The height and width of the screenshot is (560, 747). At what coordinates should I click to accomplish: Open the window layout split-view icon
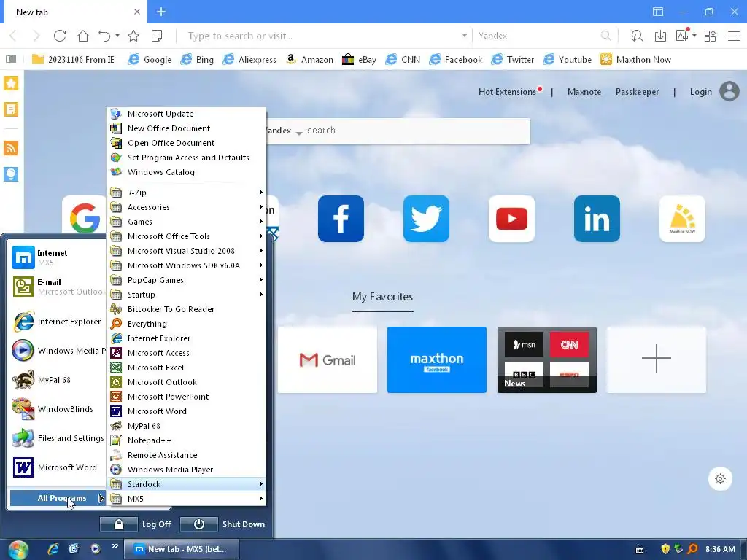pos(658,12)
